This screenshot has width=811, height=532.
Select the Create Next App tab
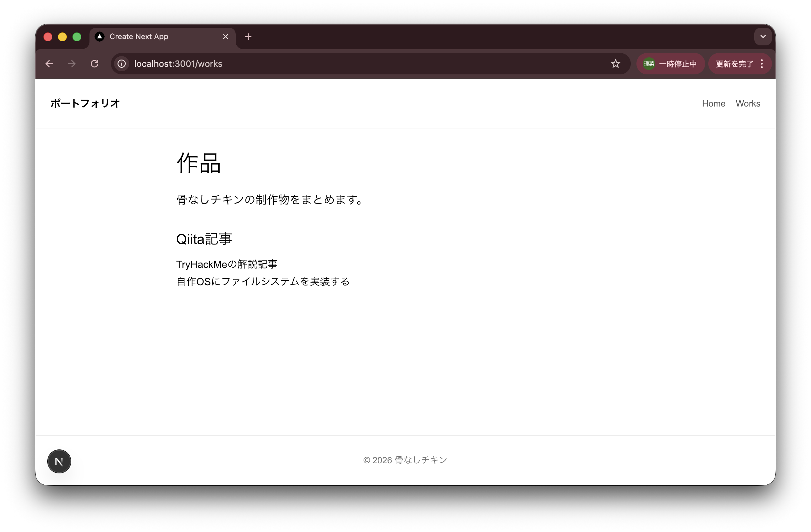coord(153,37)
